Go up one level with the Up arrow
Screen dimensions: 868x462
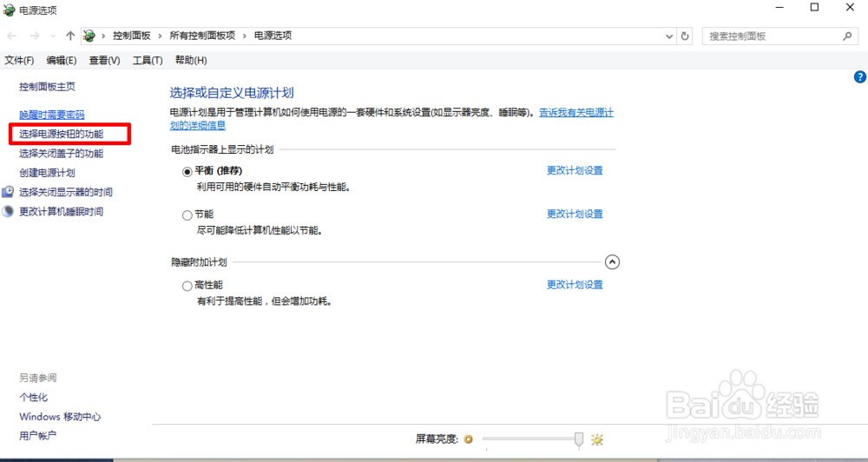[x=70, y=36]
